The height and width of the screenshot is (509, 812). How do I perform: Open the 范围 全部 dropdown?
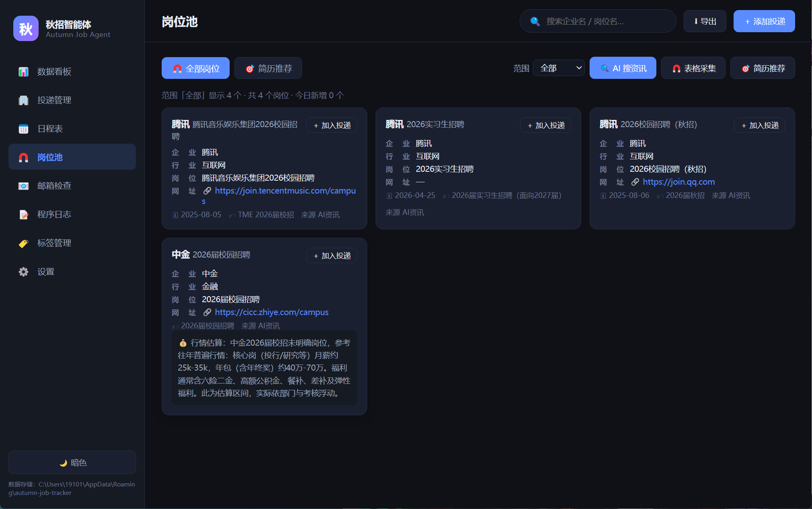click(x=559, y=68)
